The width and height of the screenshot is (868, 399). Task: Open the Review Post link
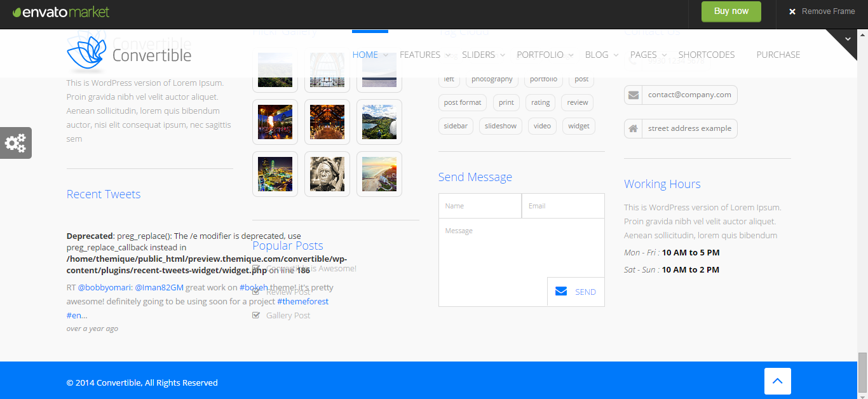click(x=288, y=292)
